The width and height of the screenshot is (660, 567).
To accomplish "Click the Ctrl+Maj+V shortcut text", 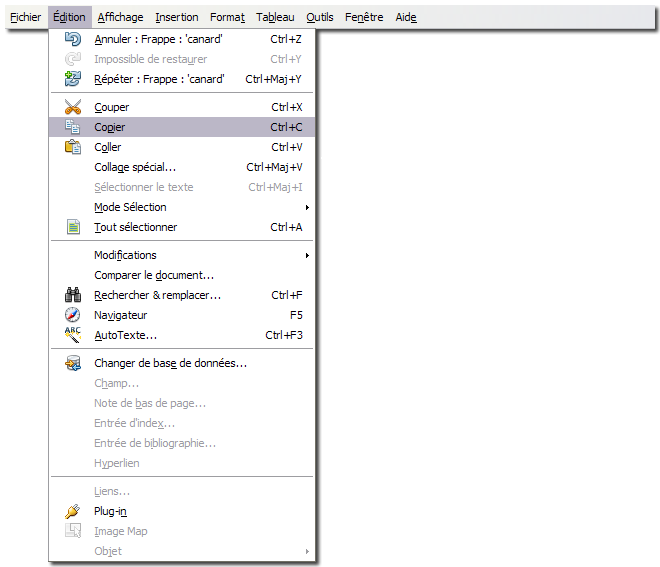I will click(274, 168).
